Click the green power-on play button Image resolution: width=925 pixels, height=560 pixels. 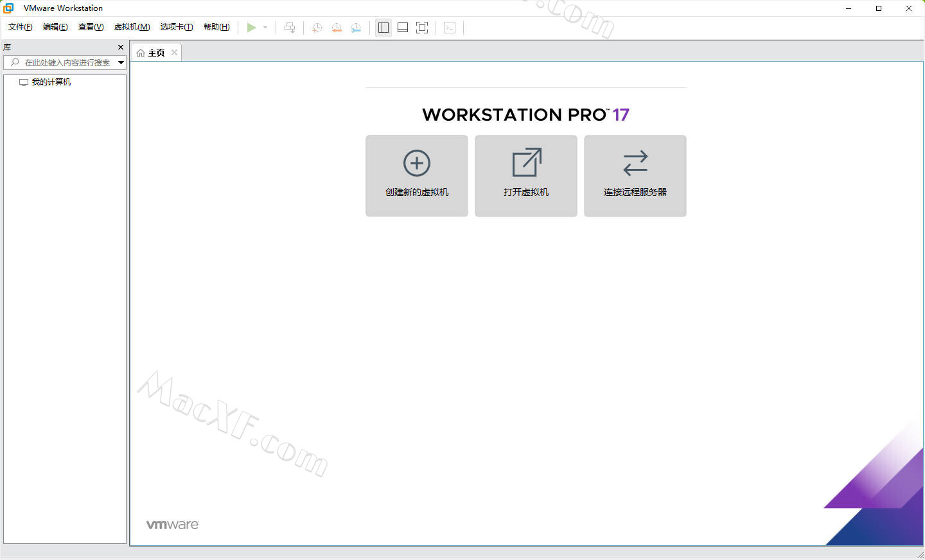tap(251, 28)
